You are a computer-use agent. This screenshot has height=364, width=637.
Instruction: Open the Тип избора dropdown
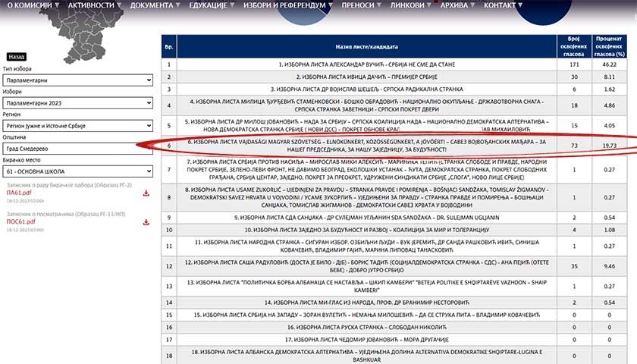(x=77, y=80)
